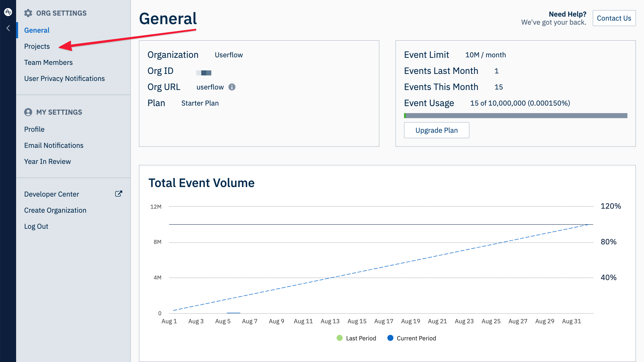Click the Contact Us button
This screenshot has width=644, height=362.
click(614, 18)
